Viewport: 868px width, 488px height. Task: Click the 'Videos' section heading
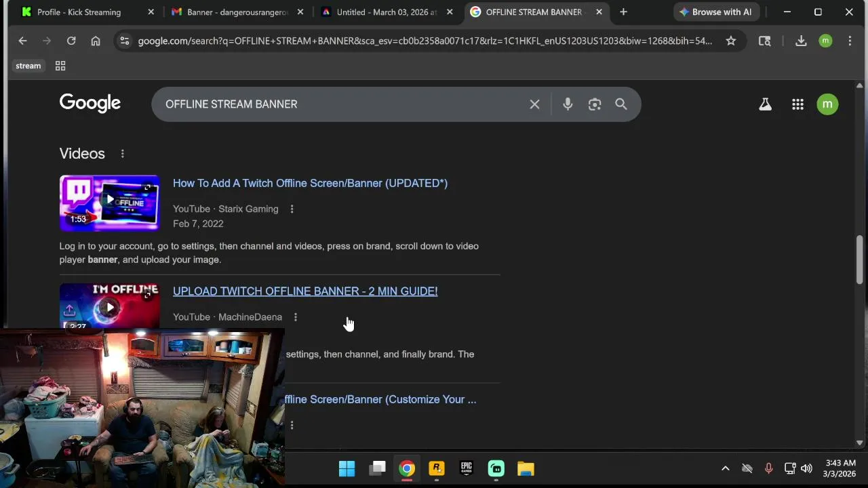(82, 154)
